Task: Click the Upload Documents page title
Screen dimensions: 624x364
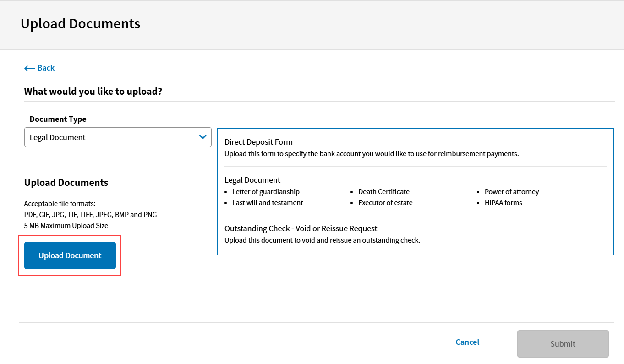Action: pos(81,24)
